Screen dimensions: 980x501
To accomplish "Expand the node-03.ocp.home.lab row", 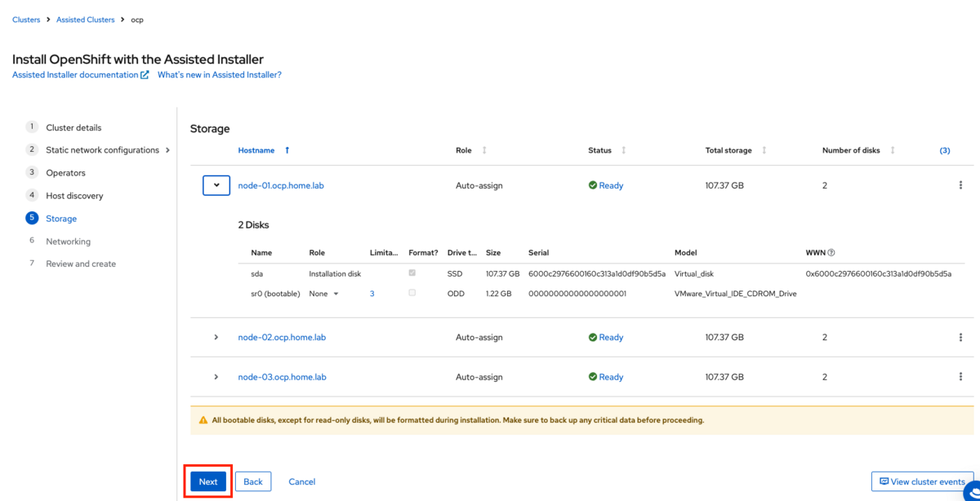I will pos(216,377).
